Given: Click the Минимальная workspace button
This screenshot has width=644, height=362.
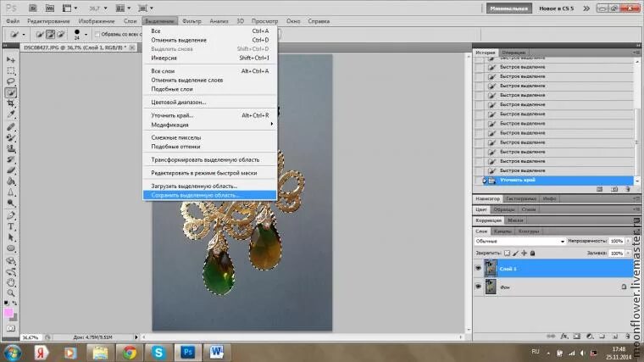Looking at the screenshot, I should pyautogui.click(x=509, y=8).
